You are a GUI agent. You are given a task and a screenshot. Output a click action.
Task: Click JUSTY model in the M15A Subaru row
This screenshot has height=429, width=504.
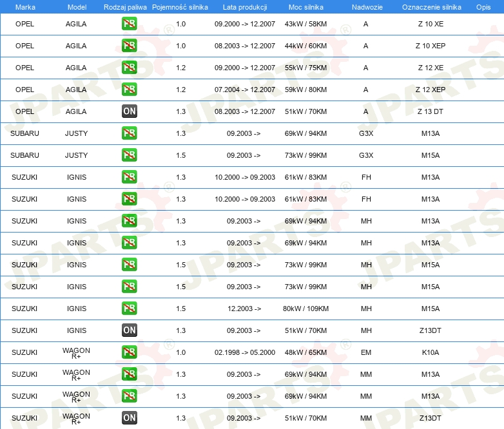click(x=77, y=155)
